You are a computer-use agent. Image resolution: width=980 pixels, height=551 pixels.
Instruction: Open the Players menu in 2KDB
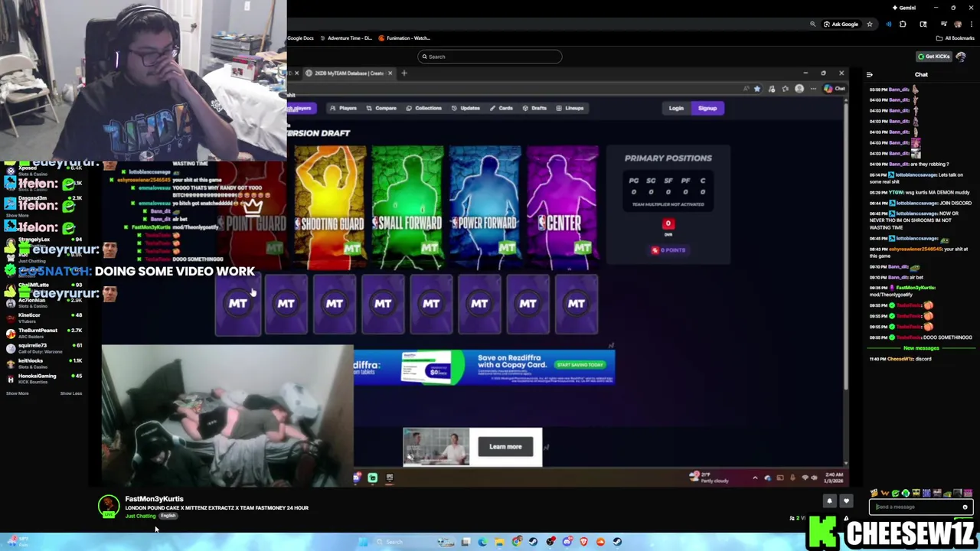(x=344, y=108)
